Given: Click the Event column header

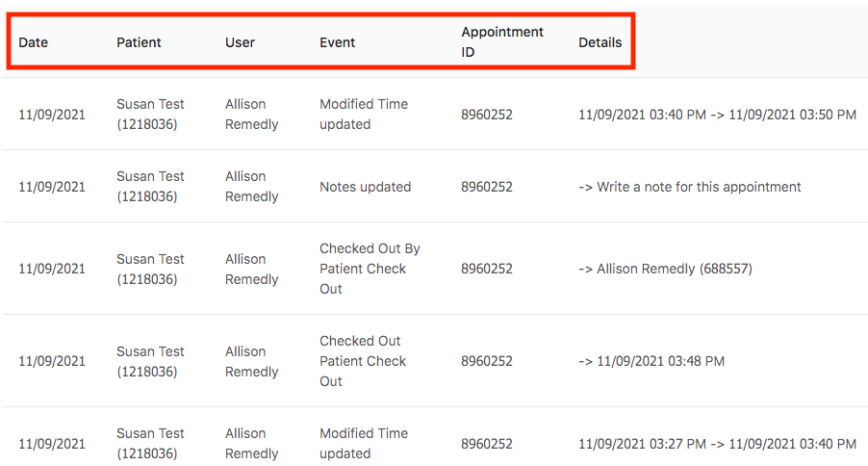Looking at the screenshot, I should click(x=337, y=42).
